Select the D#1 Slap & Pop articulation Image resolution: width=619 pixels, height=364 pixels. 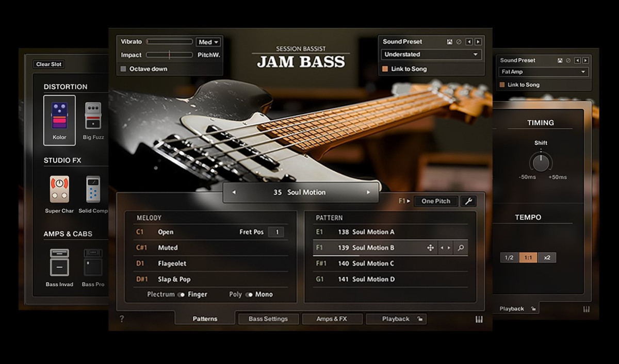click(x=210, y=279)
